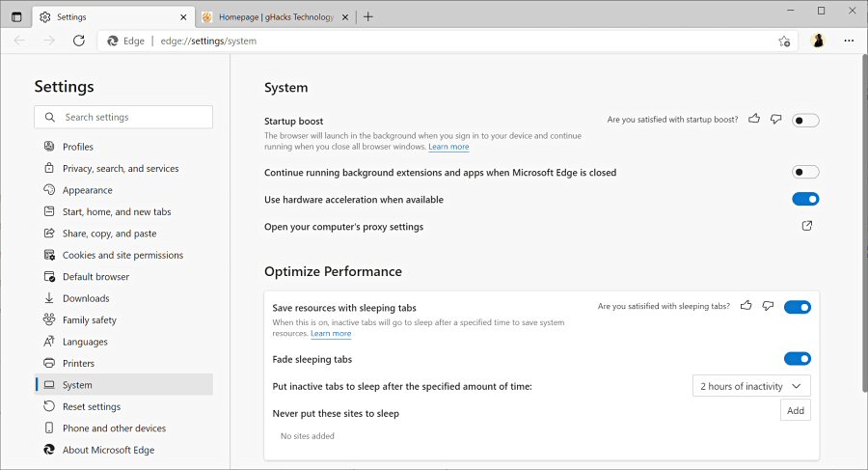The image size is (868, 470).
Task: Click the 'No sites added' text
Action: click(308, 435)
